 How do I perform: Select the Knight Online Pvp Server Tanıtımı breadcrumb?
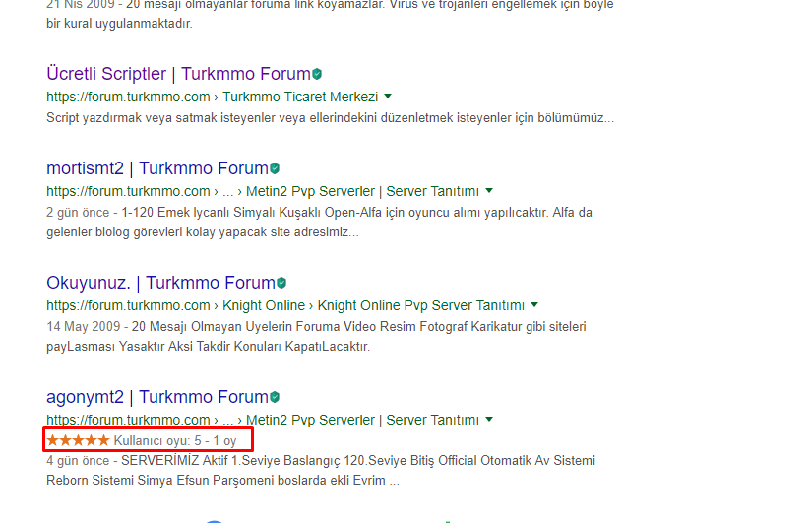tap(421, 305)
